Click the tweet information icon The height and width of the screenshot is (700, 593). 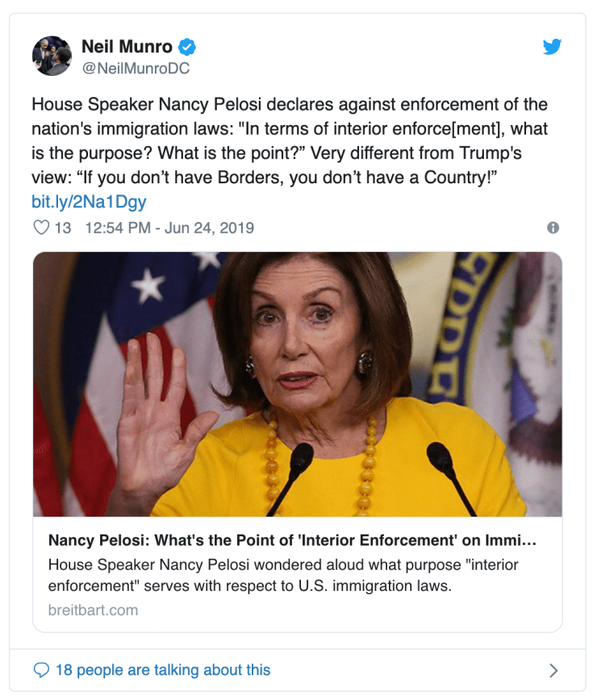[553, 228]
